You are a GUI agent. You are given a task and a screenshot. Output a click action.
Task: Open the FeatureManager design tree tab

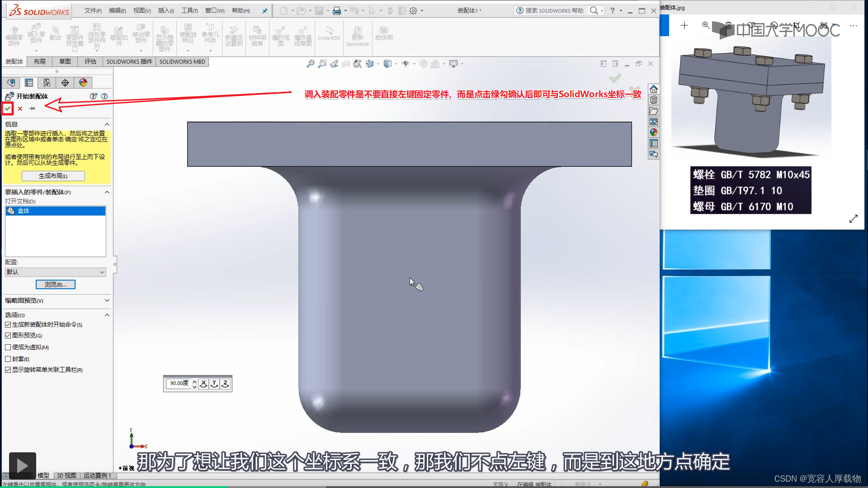[11, 83]
